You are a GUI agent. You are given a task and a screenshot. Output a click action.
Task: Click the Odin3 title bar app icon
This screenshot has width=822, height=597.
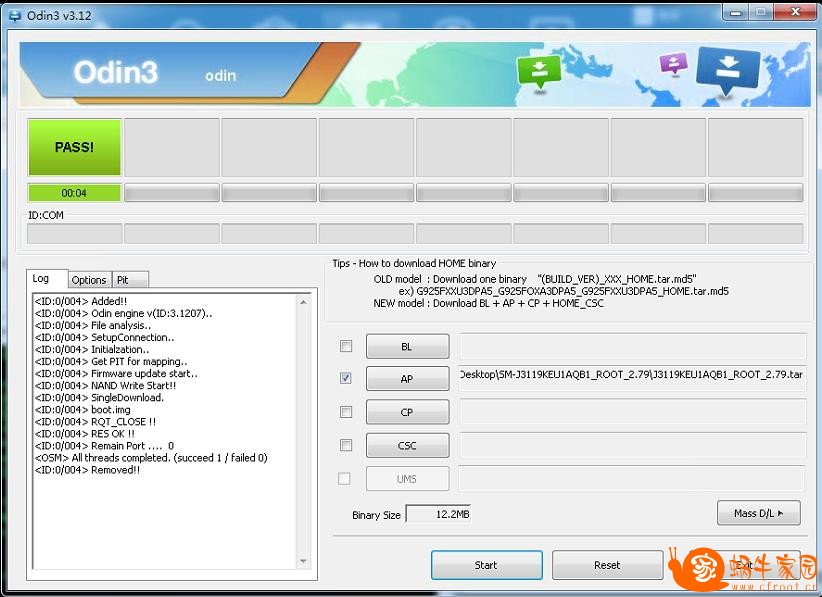click(15, 16)
